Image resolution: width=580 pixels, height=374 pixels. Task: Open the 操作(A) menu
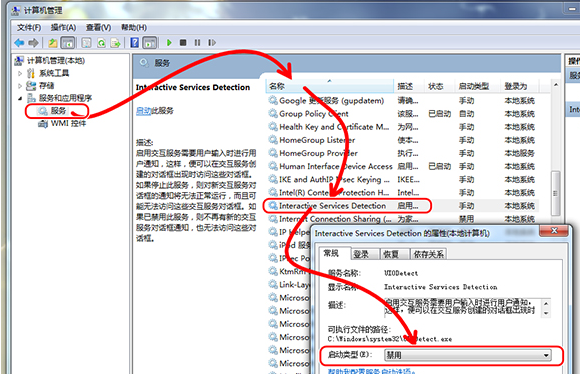pos(63,27)
